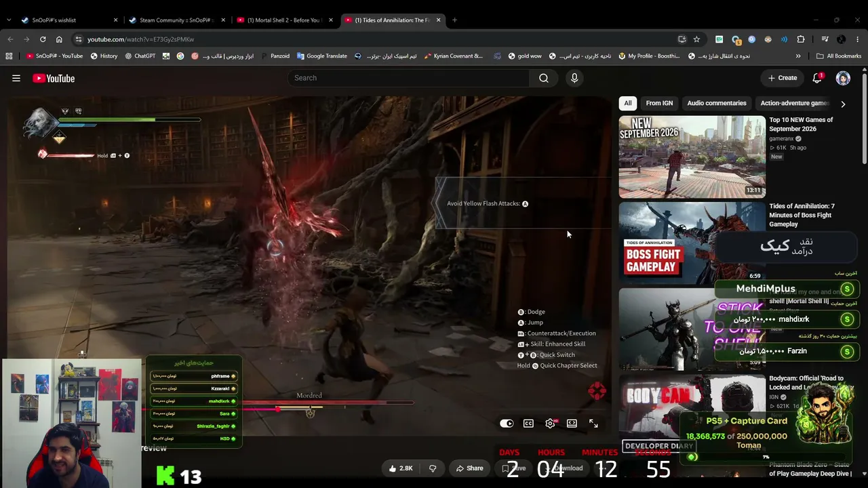This screenshot has height=488, width=868.
Task: Close the Tides of Annihilation tab
Action: click(438, 20)
